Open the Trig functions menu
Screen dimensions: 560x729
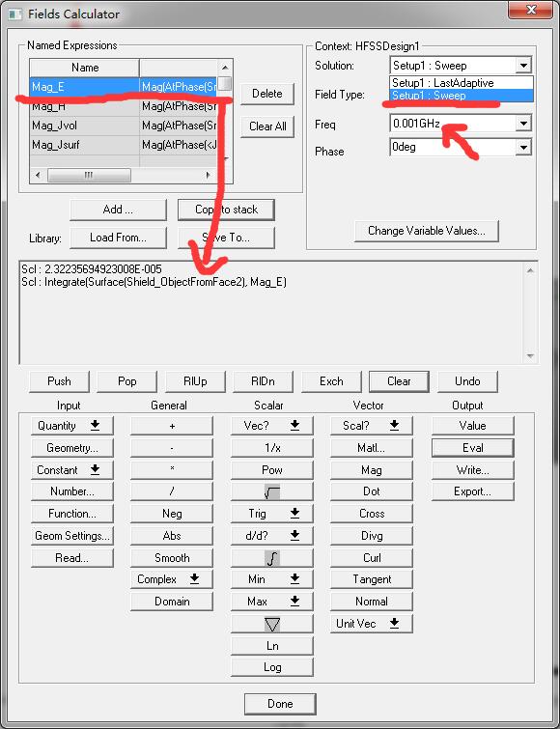point(272,514)
